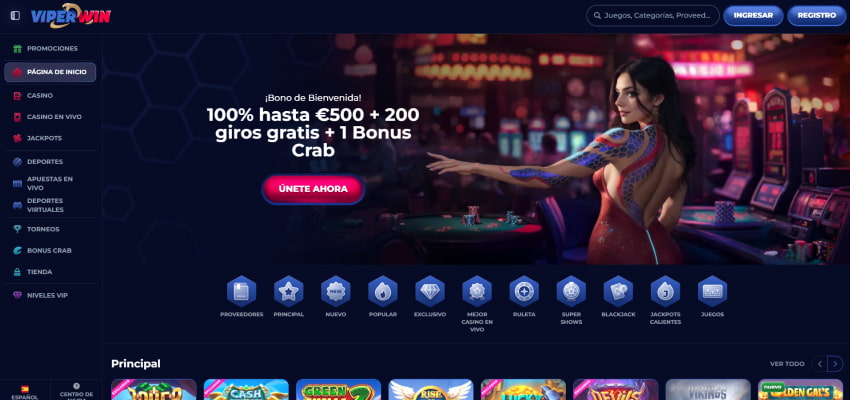The height and width of the screenshot is (400, 850).
Task: Open the Exclusivo diamond category icon
Action: coord(430,292)
